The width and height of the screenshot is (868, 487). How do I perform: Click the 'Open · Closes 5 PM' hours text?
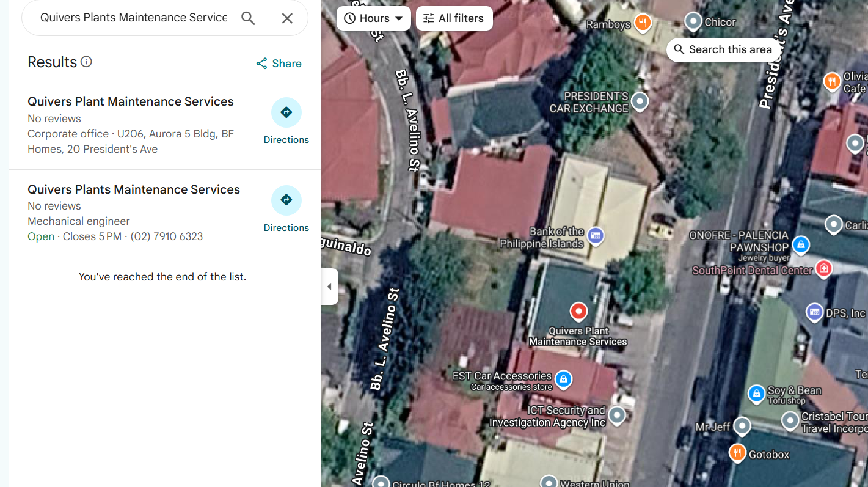pos(75,236)
